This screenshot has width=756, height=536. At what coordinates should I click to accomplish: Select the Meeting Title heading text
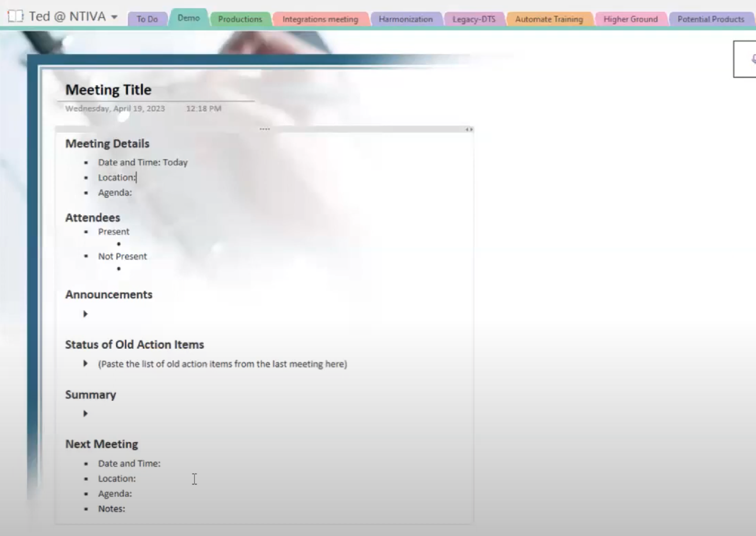click(108, 89)
